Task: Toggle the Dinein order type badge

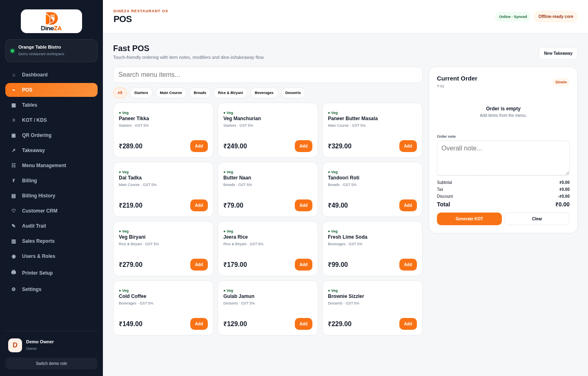Action: pos(561,82)
